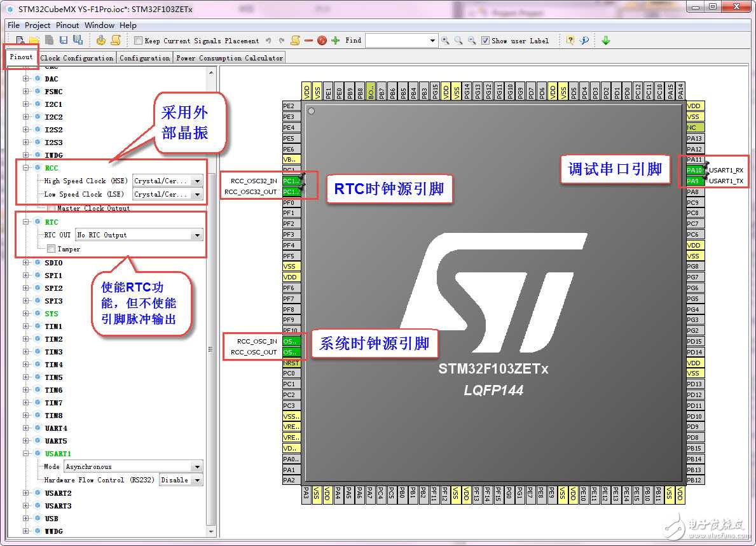Click green pin for RCC_OSC32_IN
The image size is (756, 546).
(x=291, y=181)
